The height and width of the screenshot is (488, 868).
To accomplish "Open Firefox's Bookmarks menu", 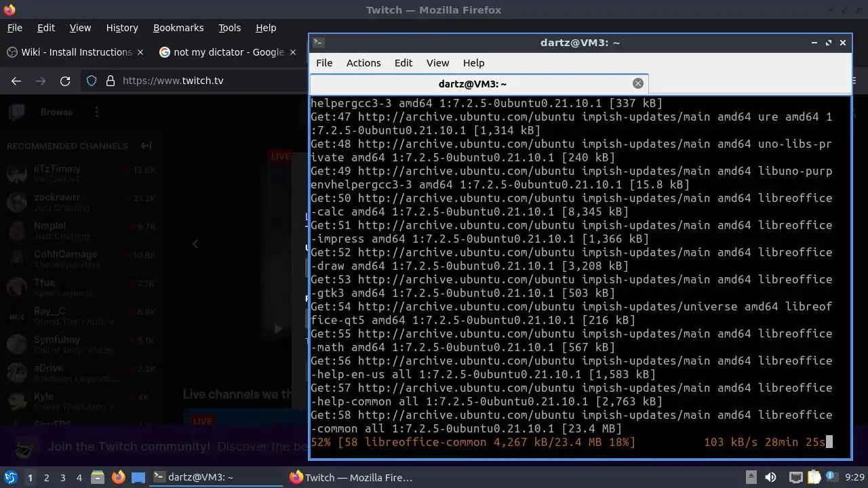I will [x=178, y=28].
